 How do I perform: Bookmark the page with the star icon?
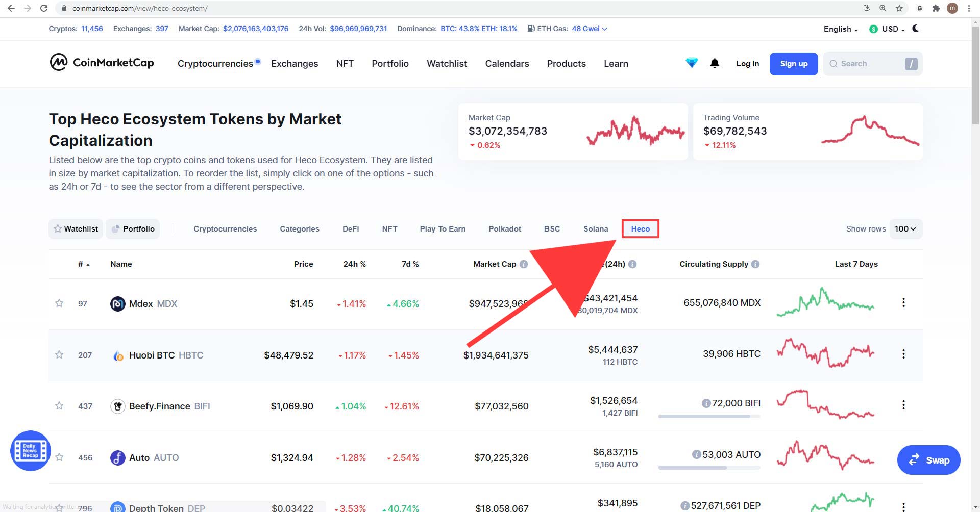pos(899,8)
